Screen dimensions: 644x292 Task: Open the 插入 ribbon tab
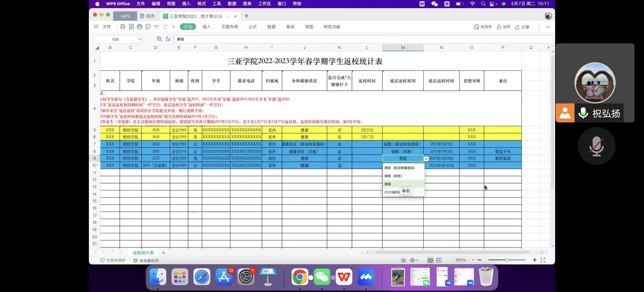(206, 27)
